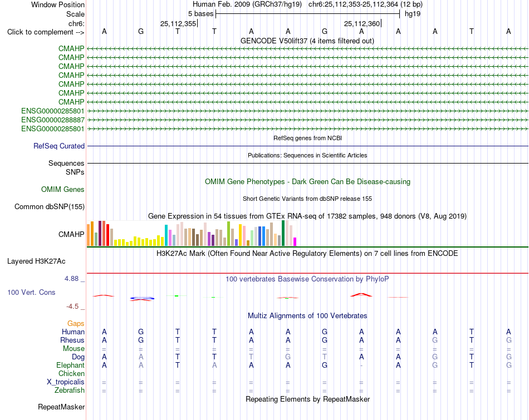Open 'Multiz Alignments of 100 Vertebrates' title
The image size is (529, 420).
(x=307, y=316)
